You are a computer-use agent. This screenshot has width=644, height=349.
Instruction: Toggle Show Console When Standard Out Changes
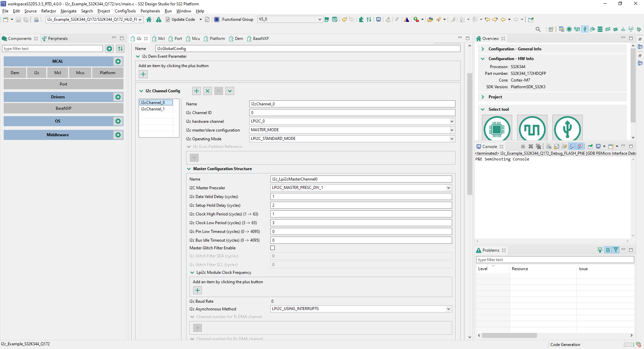(x=572, y=146)
